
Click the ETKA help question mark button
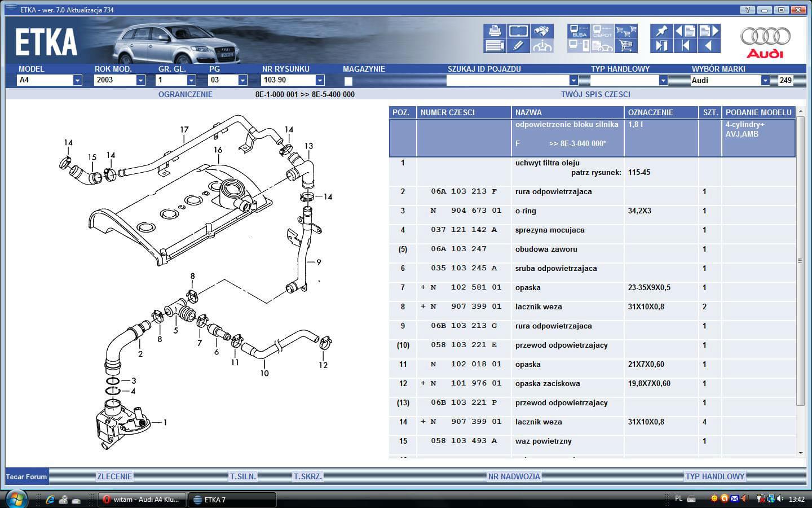(x=748, y=10)
